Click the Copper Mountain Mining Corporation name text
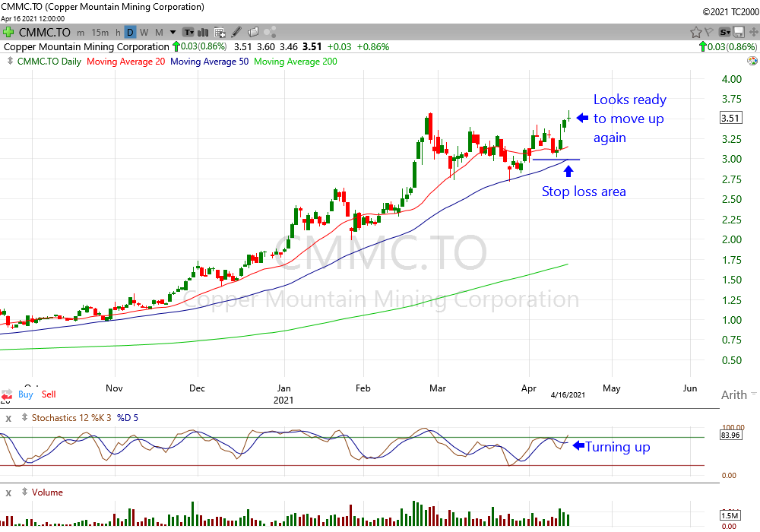This screenshot has width=760, height=532. point(87,47)
